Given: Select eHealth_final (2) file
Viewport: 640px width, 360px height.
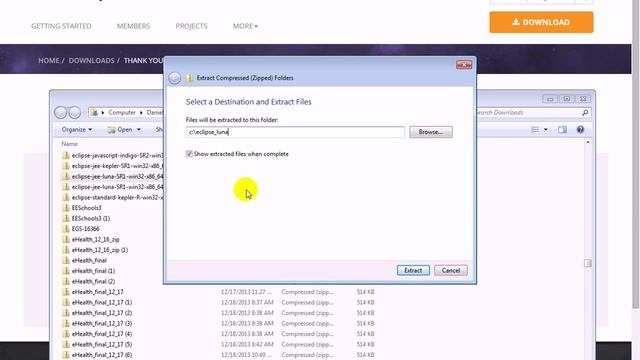Looking at the screenshot, I should point(93,281).
